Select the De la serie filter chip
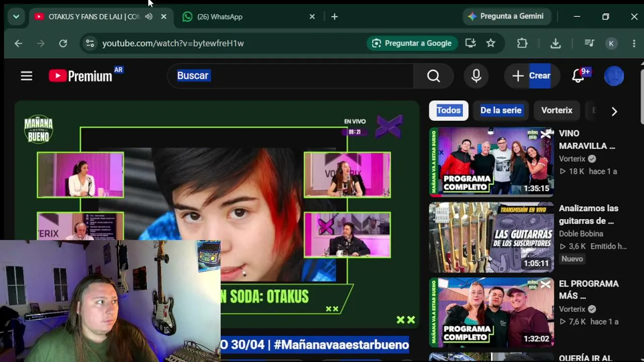 501,110
